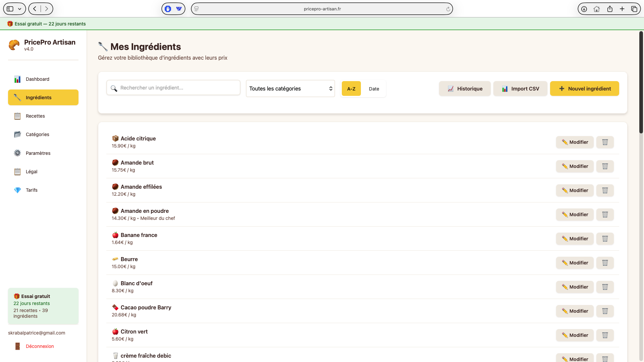Image resolution: width=644 pixels, height=362 pixels.
Task: Click the shield privacy extension icon
Action: point(168,9)
